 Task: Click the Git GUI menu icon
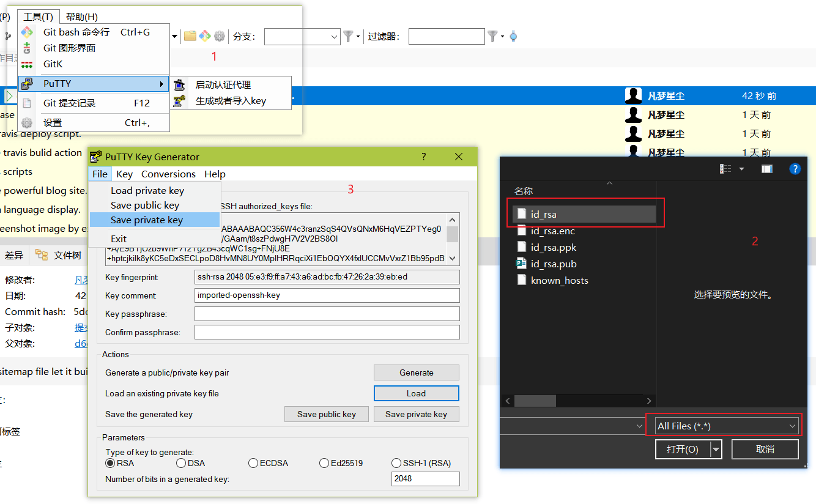27,48
